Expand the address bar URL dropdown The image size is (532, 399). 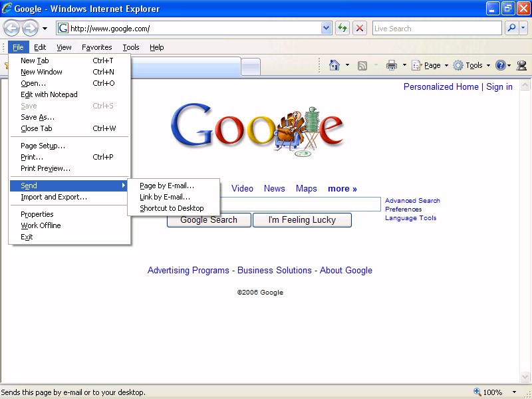click(x=327, y=28)
